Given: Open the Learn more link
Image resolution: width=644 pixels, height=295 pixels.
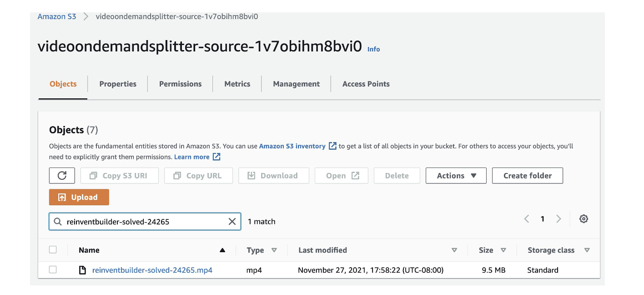Looking at the screenshot, I should point(192,157).
